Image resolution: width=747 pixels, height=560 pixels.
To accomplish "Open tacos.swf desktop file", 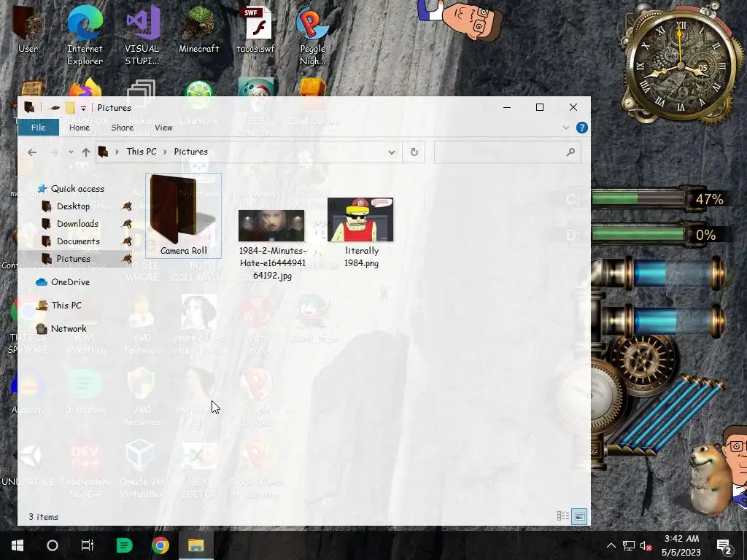I will tap(256, 29).
